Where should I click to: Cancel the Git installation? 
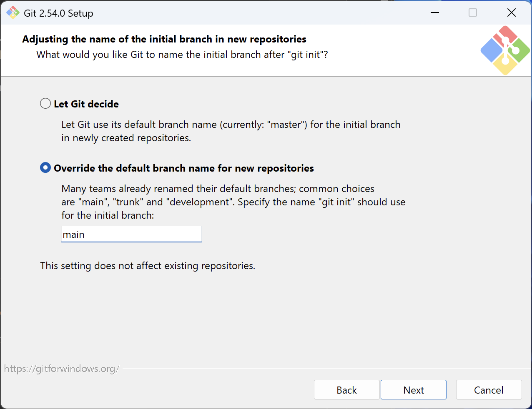489,390
